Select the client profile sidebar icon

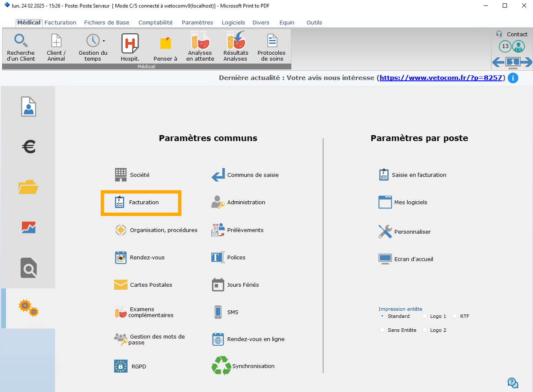pos(29,107)
